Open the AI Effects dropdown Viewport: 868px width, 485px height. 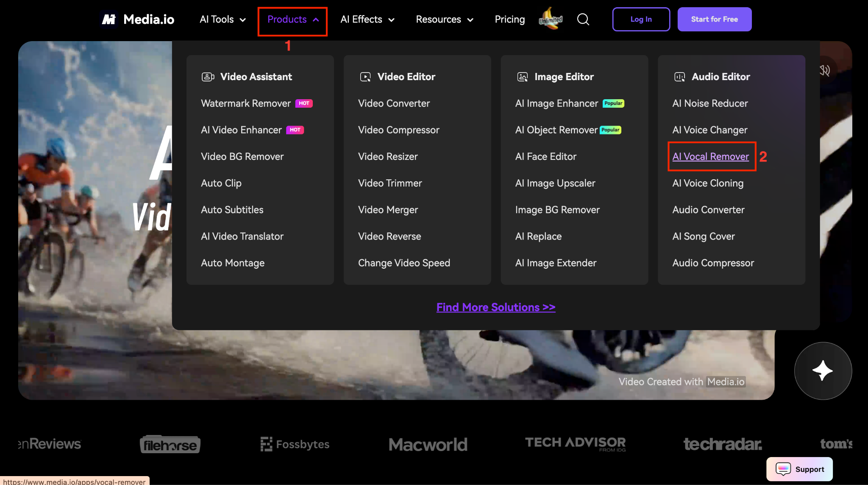pos(367,19)
